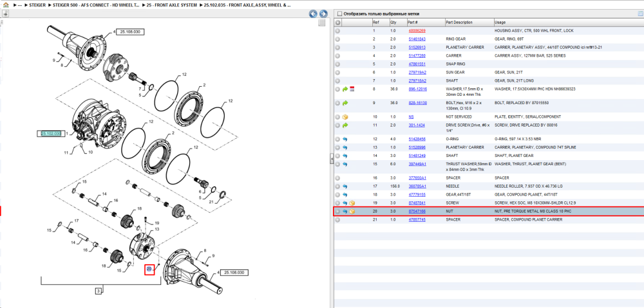Screen dimensions: 644x308
Task: Select 'BOLT, REPLACED BY 87015550' usage text
Action: click(521, 104)
